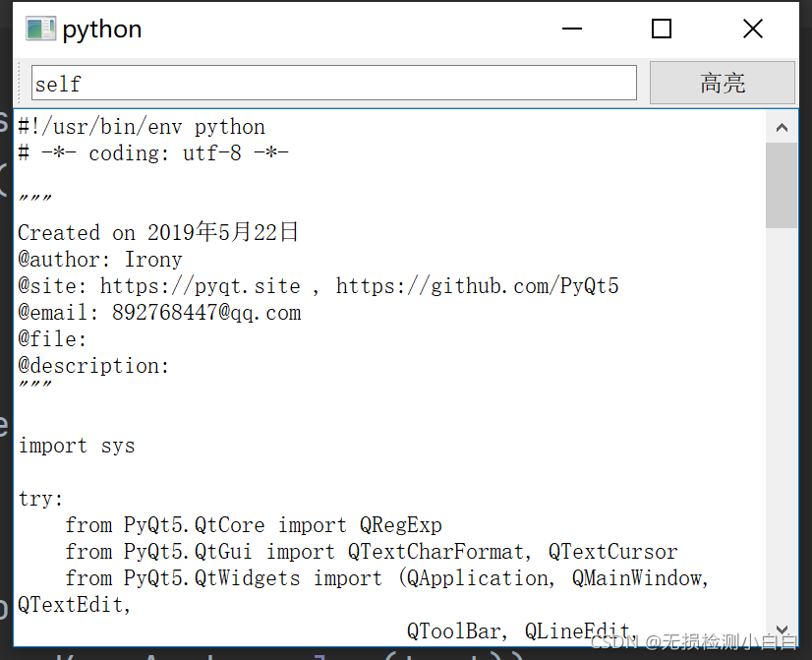Viewport: 812px width, 660px height.
Task: Click "PyQt5.QtGui" in the import line
Action: (188, 552)
